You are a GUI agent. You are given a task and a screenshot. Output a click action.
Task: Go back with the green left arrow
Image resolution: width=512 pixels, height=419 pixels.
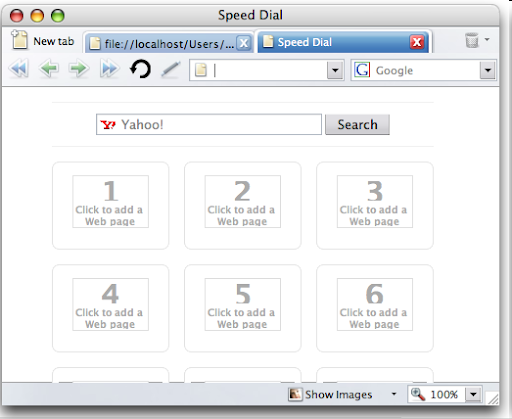click(x=49, y=69)
